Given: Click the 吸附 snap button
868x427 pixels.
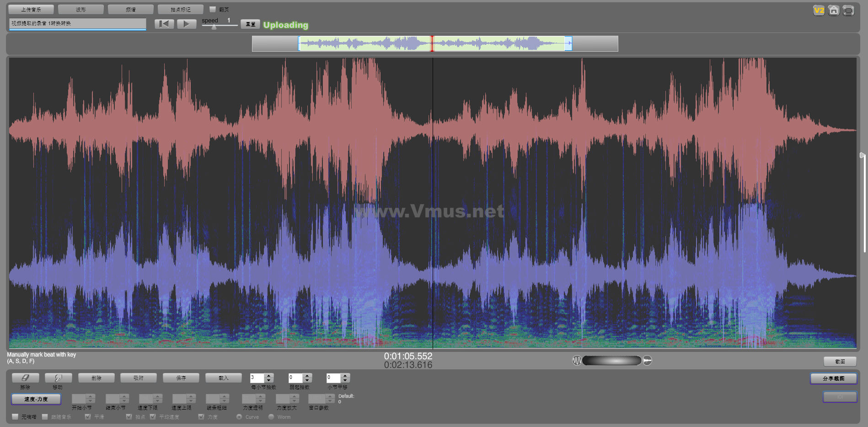Looking at the screenshot, I should (139, 378).
